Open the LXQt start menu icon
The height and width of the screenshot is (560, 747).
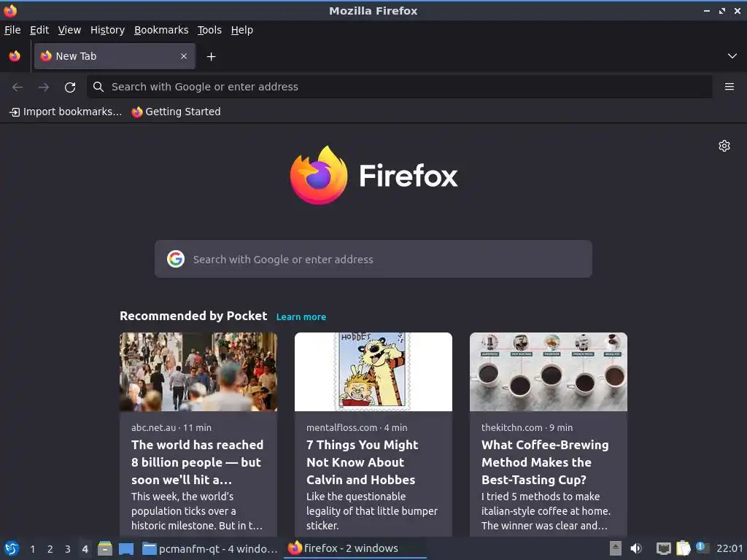pos(12,548)
